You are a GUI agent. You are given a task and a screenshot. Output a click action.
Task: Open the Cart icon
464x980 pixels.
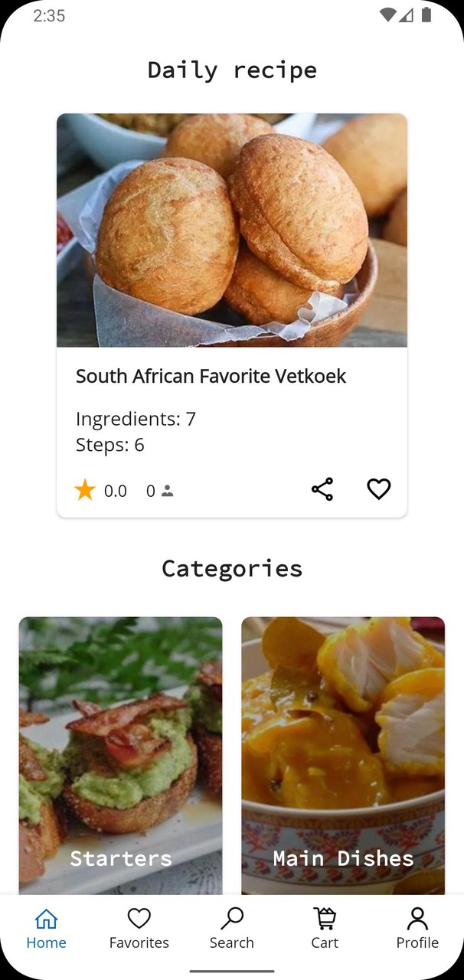coord(325,918)
